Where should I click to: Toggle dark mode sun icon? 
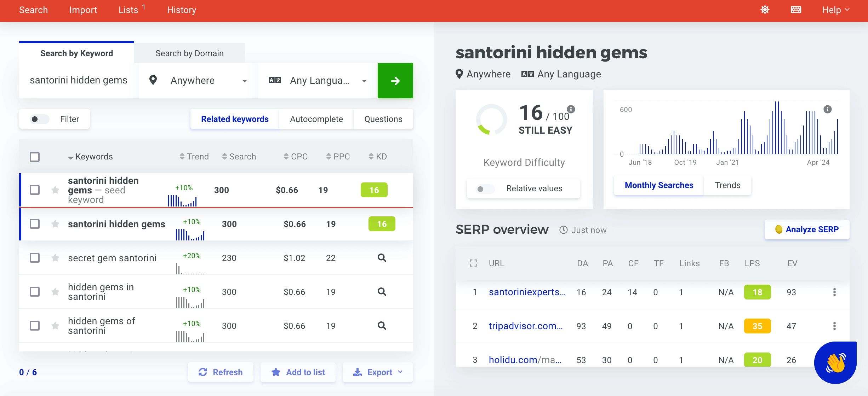click(x=765, y=10)
